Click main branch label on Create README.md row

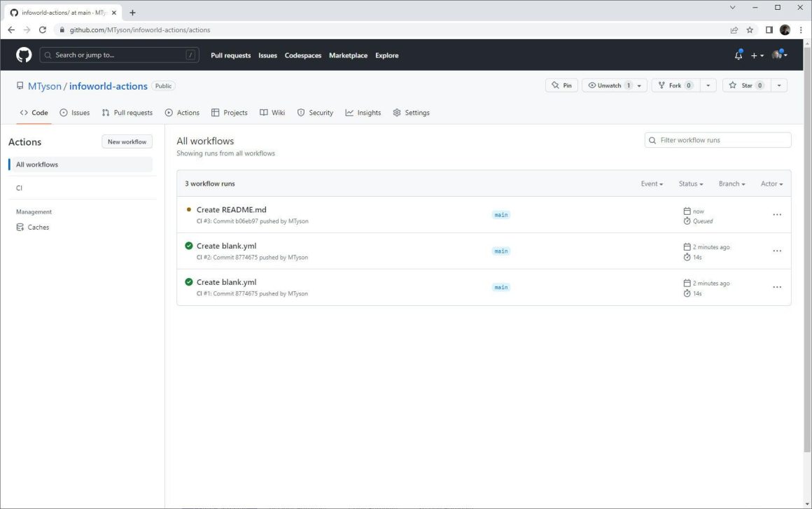(500, 215)
